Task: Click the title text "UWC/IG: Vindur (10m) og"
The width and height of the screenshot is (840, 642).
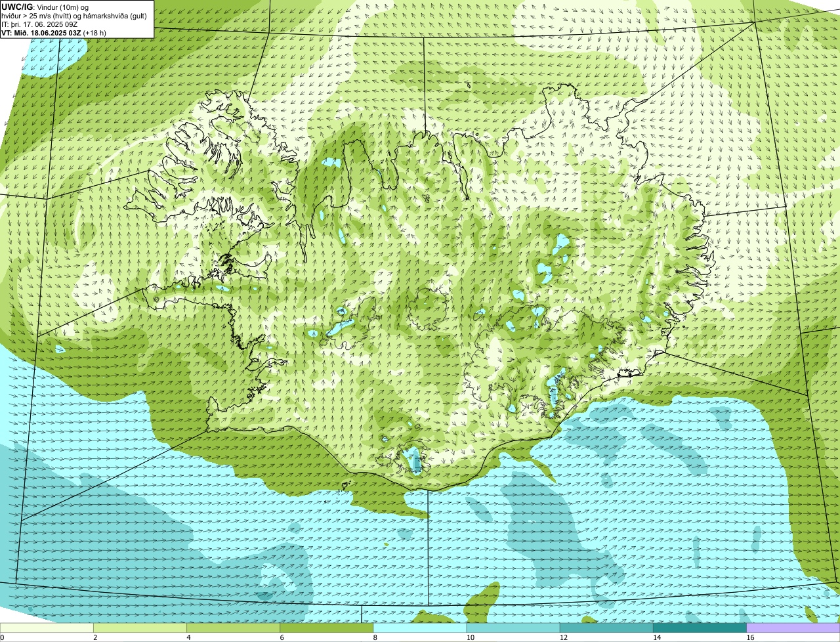Action: [45, 7]
